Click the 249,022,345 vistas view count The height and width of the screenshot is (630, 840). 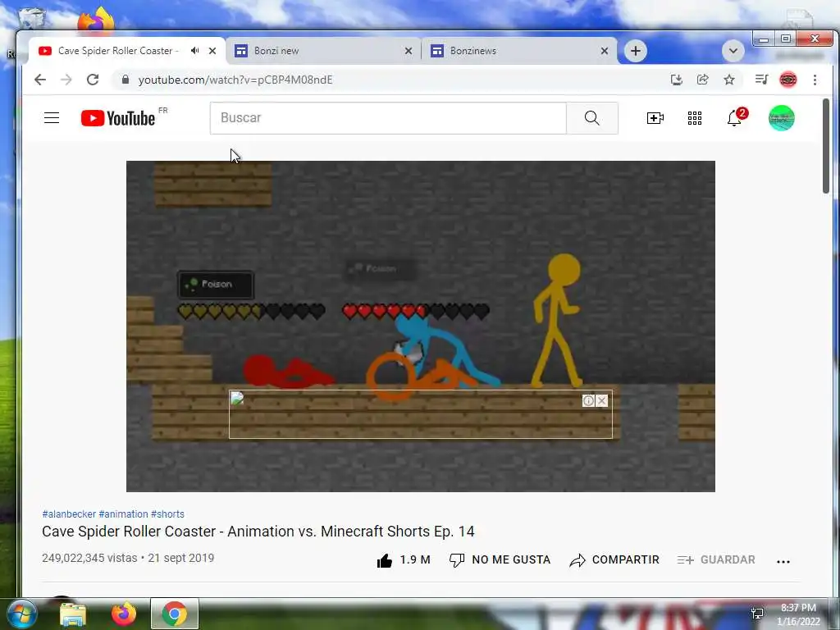(x=89, y=558)
